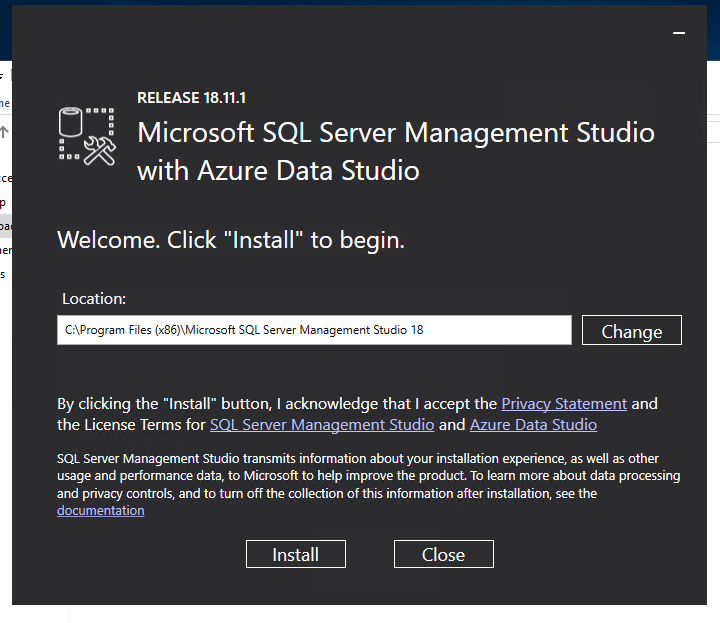Click Change to pick another install location
The height and width of the screenshot is (623, 720).
(x=632, y=330)
